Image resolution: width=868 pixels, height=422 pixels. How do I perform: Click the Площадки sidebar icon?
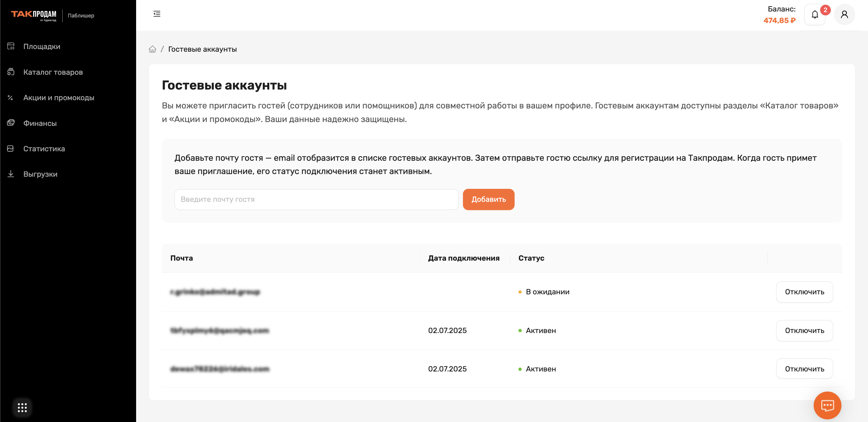11,46
